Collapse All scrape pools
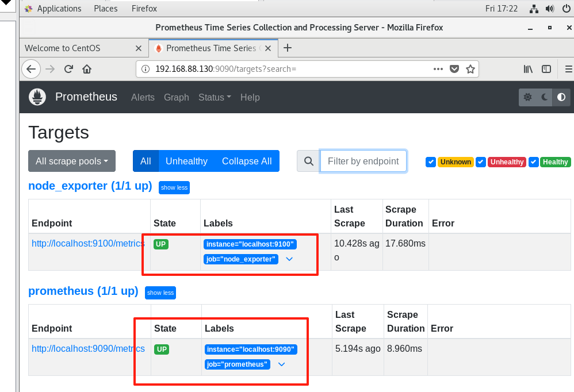The image size is (574, 392). [x=247, y=161]
